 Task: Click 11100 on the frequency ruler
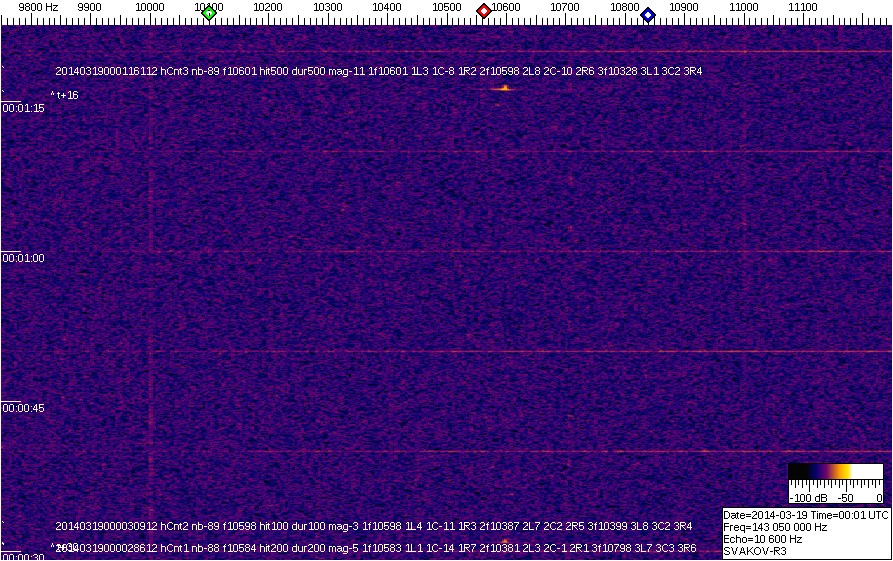[803, 8]
